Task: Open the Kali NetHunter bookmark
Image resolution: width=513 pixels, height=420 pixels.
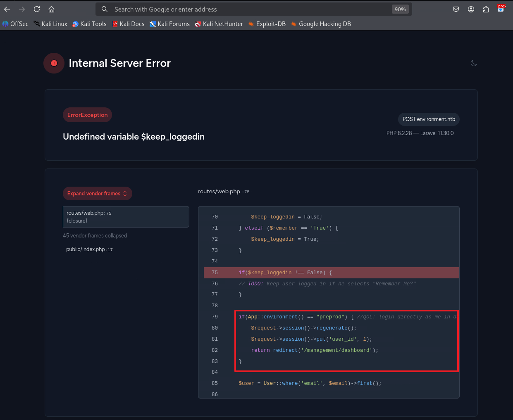Action: click(219, 24)
